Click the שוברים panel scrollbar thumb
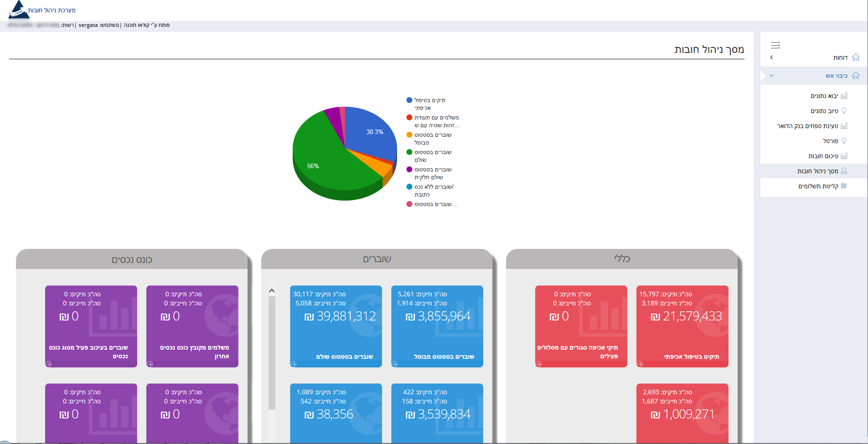This screenshot has width=868, height=444. point(272,353)
